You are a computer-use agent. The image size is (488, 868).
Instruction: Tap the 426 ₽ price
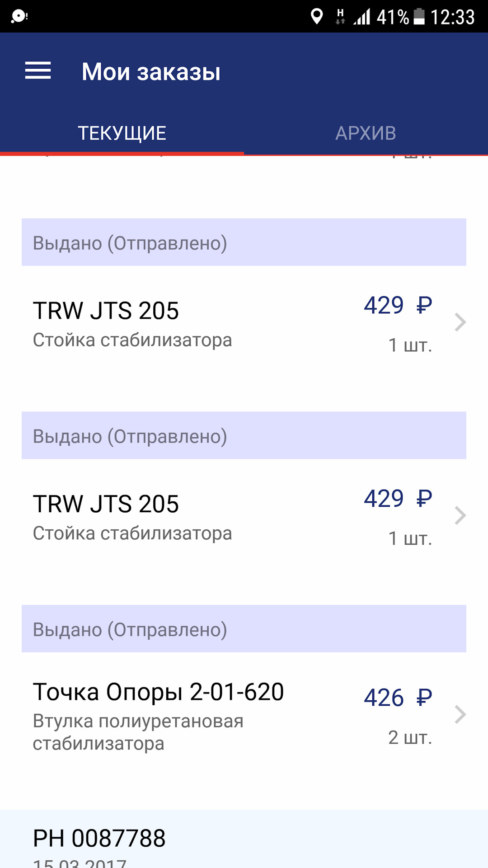coord(398,698)
